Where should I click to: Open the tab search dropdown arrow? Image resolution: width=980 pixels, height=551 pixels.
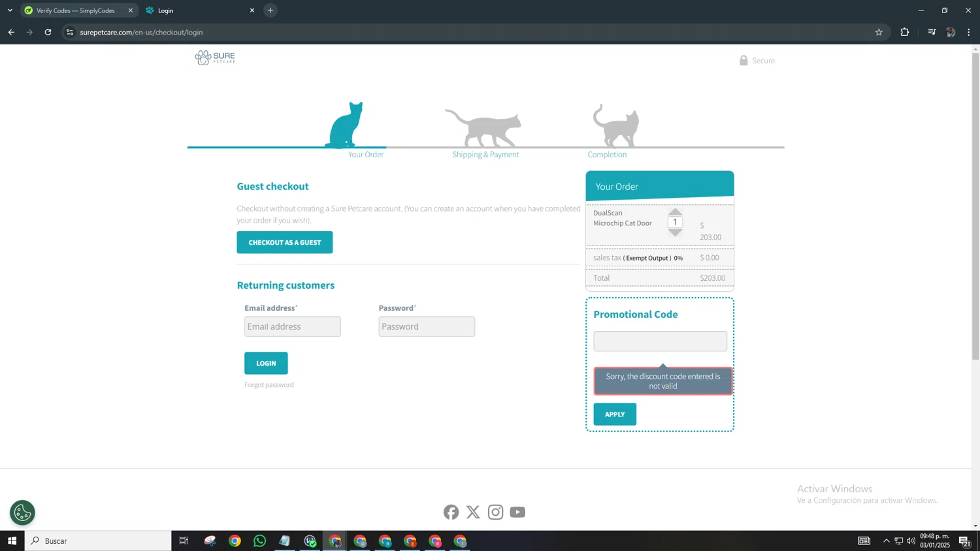coord(10,10)
